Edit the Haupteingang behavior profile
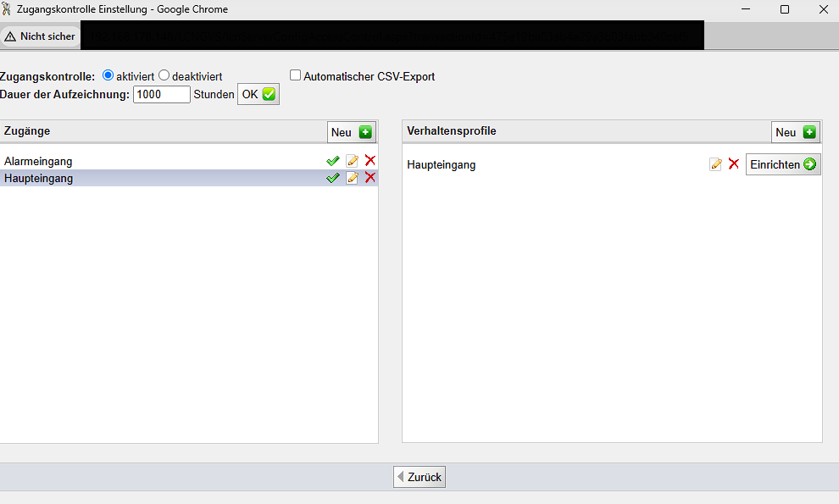This screenshot has height=504, width=839. click(x=715, y=164)
